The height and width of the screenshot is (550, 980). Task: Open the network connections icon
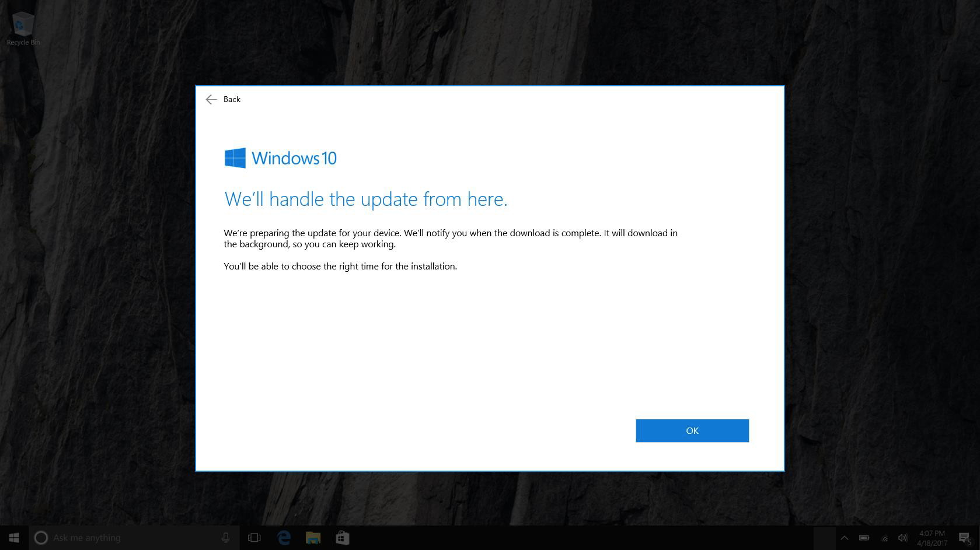tap(884, 538)
